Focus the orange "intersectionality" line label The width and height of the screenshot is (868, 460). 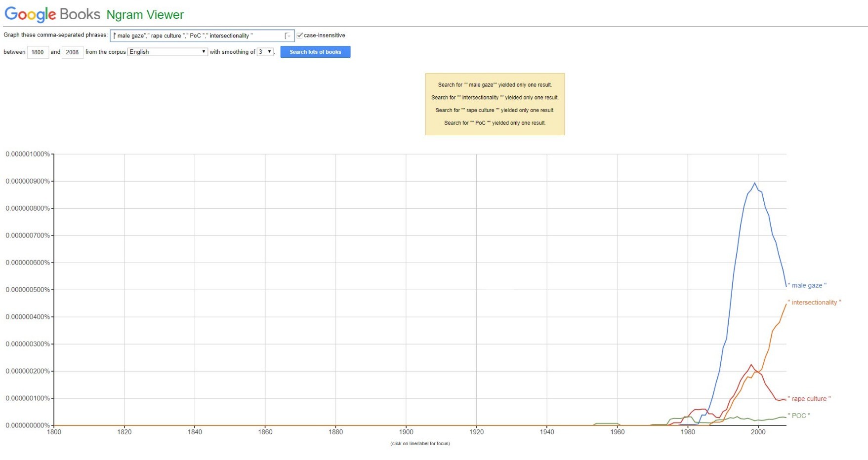[x=814, y=303]
